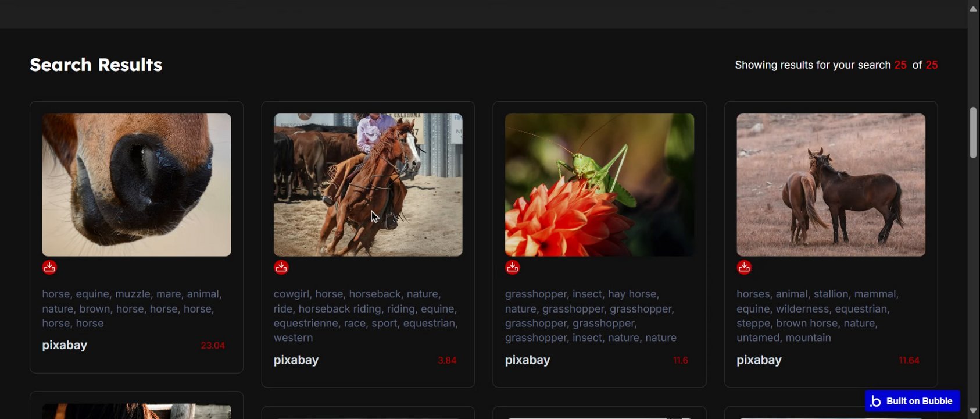The image size is (980, 419).
Task: Click the scrollbar down arrow
Action: click(974, 410)
